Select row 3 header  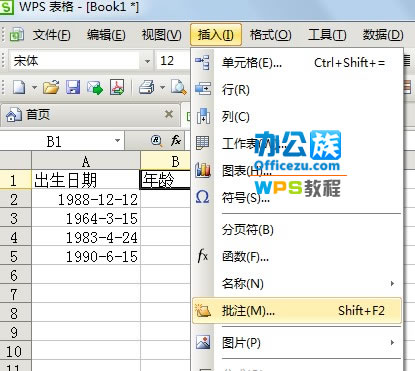15,218
